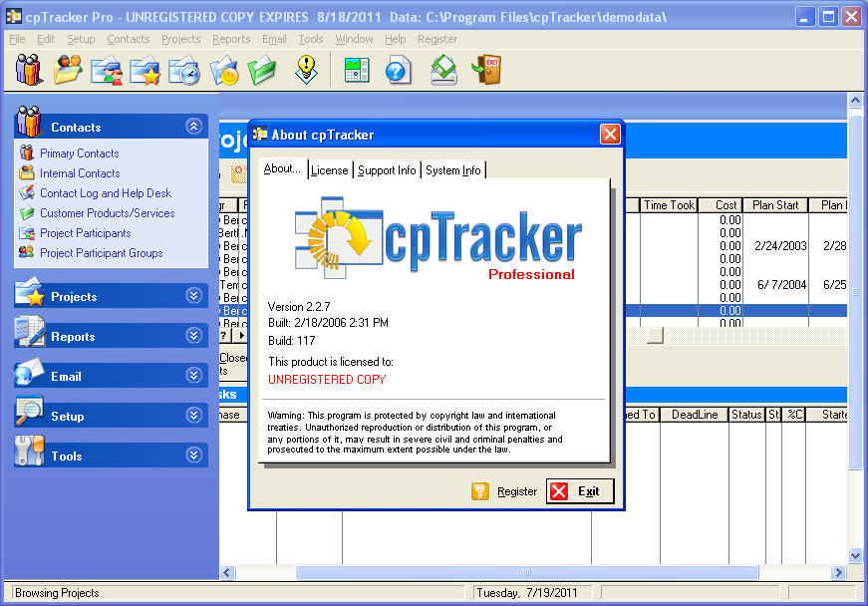Collapse the Contacts sidebar panel
868x606 pixels.
point(193,127)
